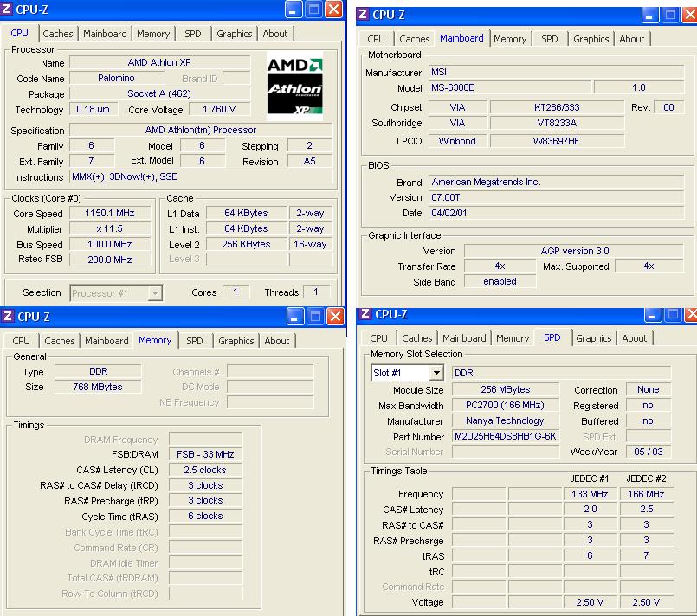Screen dimensions: 697x616
Task: Minimize the SPD tab window
Action: (x=652, y=314)
